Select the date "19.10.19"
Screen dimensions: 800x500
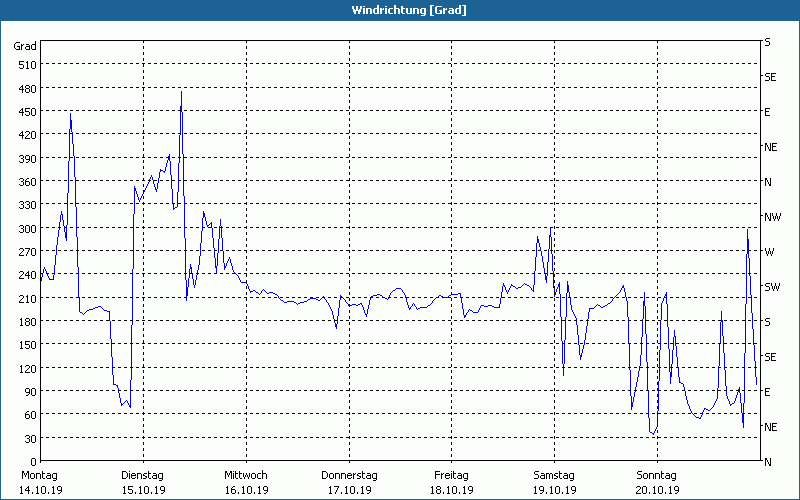pos(555,490)
